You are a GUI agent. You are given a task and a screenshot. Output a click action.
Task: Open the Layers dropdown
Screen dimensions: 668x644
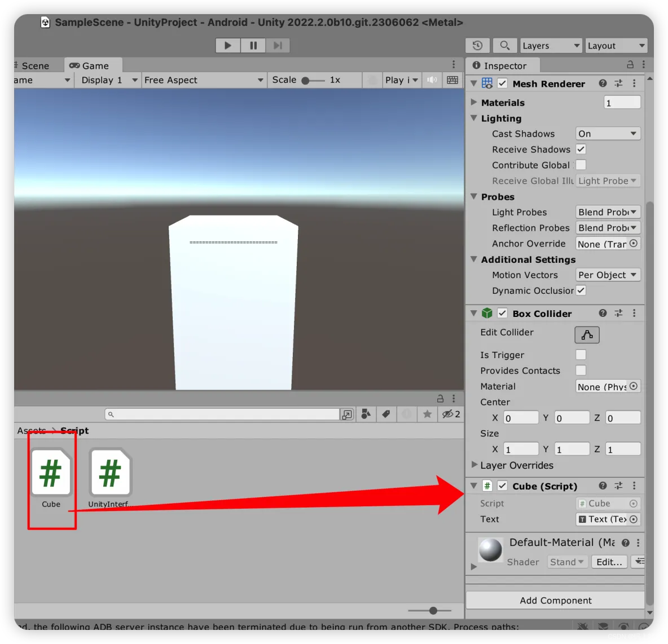tap(551, 46)
